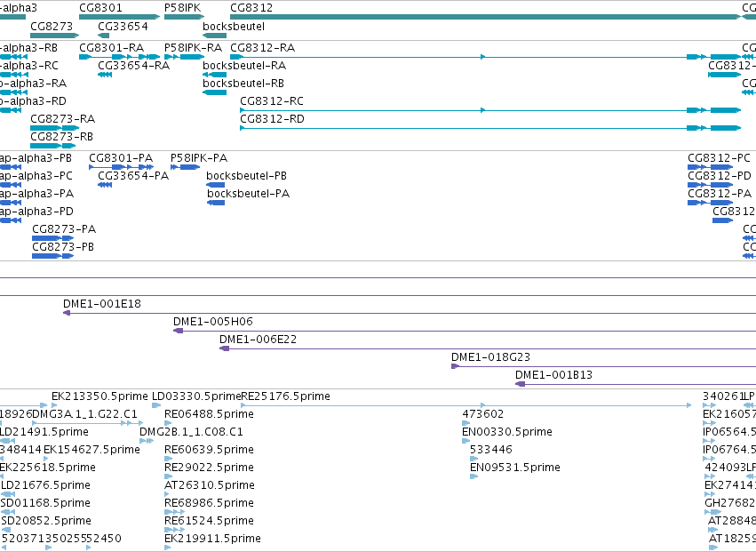756x552 pixels.
Task: Select the bocksbeutel gene label
Action: (234, 27)
